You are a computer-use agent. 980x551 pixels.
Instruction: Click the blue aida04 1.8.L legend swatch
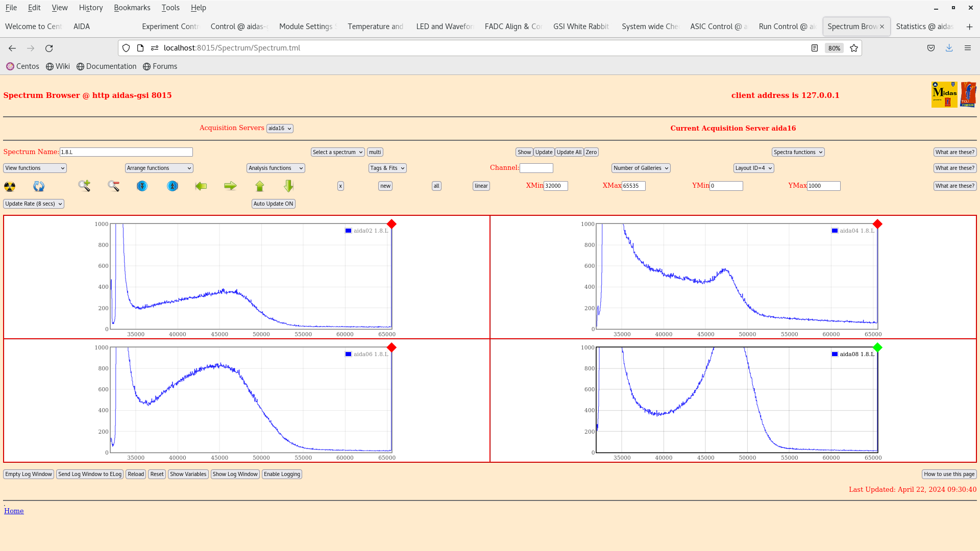click(x=835, y=231)
